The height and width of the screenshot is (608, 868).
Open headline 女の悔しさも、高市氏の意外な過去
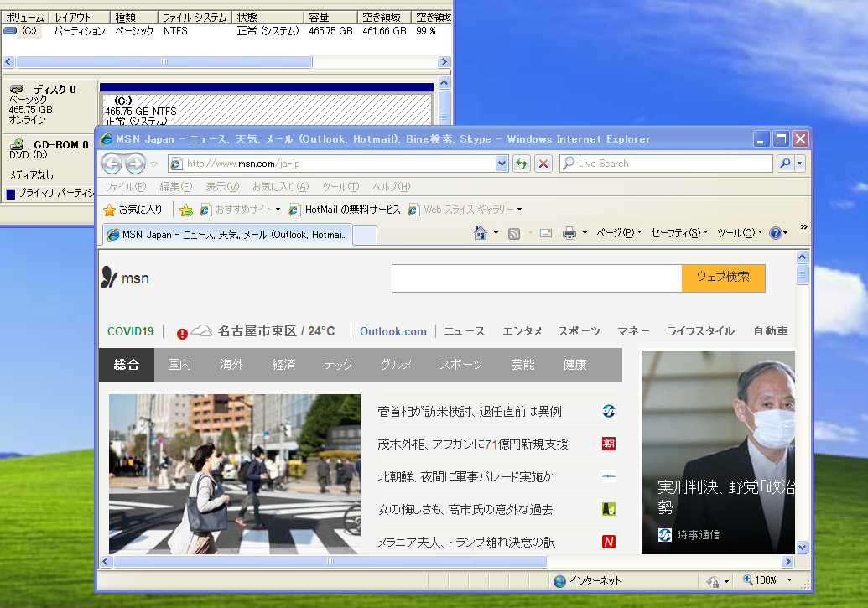click(465, 509)
